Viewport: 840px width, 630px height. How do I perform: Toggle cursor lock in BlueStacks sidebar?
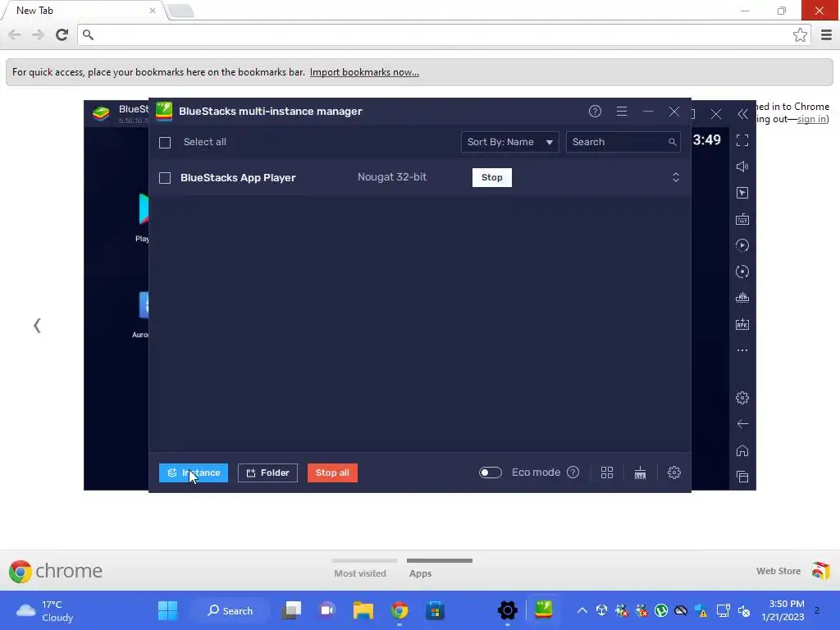[742, 193]
